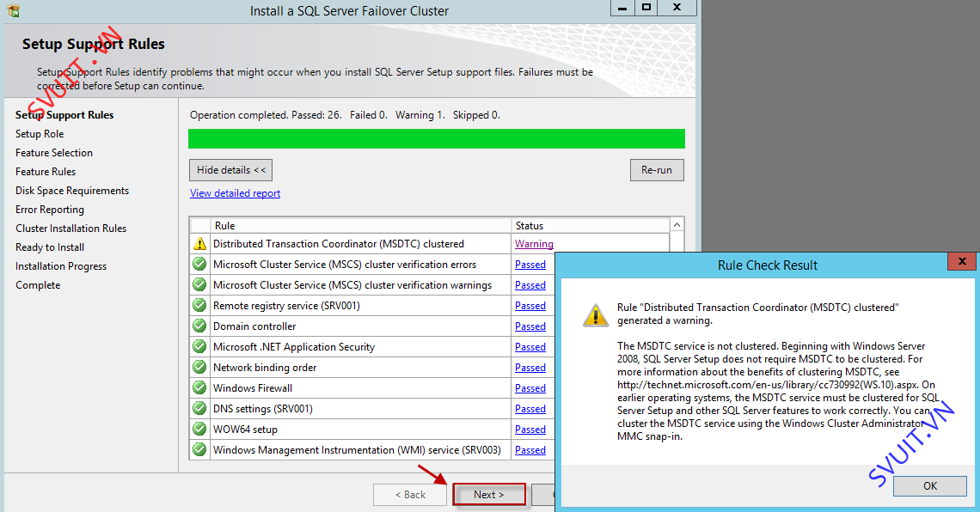Click the Next button
The image size is (980, 512).
point(489,495)
